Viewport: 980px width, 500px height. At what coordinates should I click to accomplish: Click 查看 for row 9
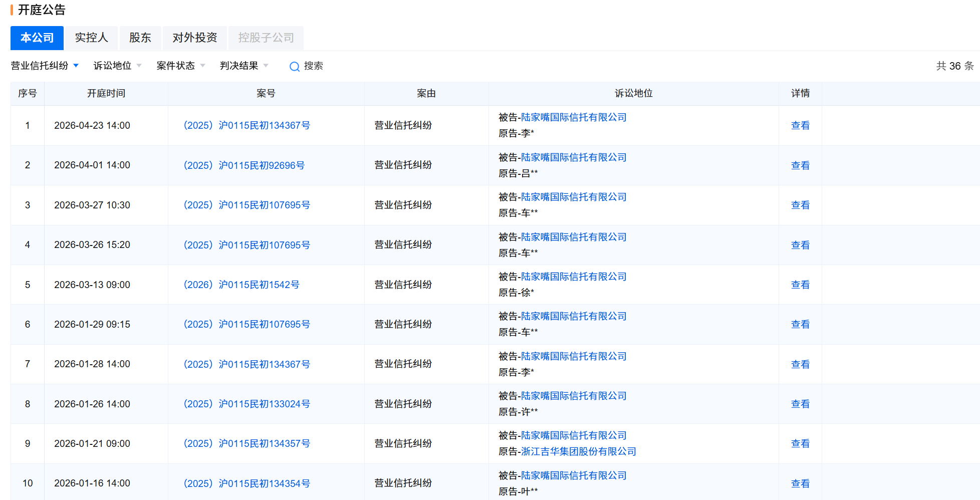point(800,443)
